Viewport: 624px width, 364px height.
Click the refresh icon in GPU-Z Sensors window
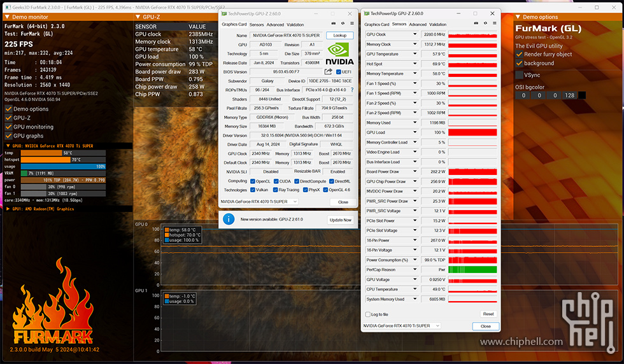pos(485,24)
